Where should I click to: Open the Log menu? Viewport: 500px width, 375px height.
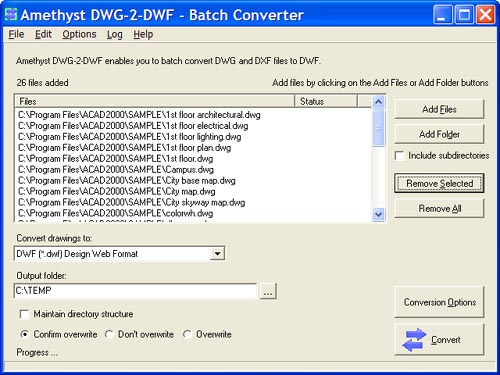[x=115, y=34]
